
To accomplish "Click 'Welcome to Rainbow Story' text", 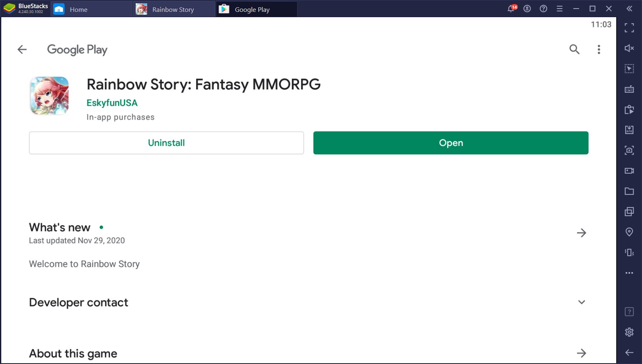I will 84,264.
